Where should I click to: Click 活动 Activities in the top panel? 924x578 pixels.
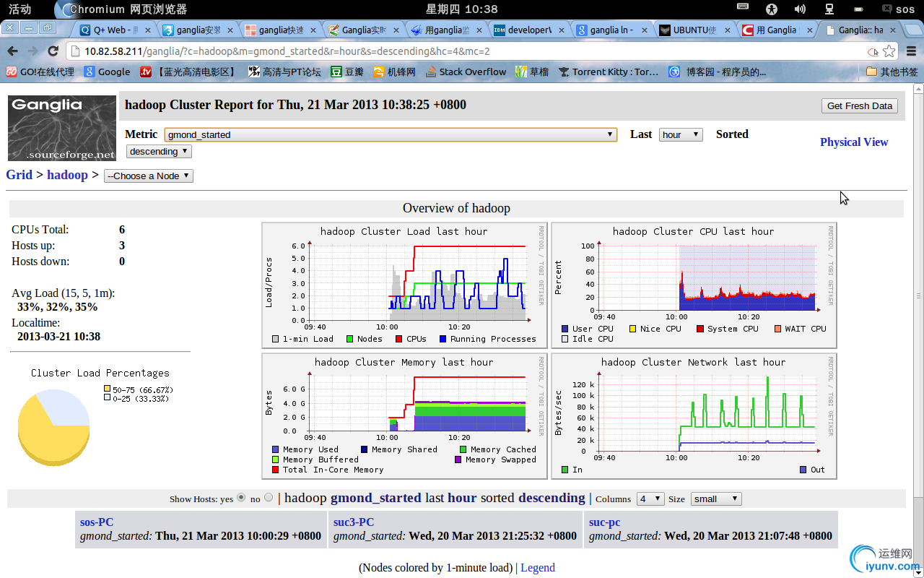[19, 9]
